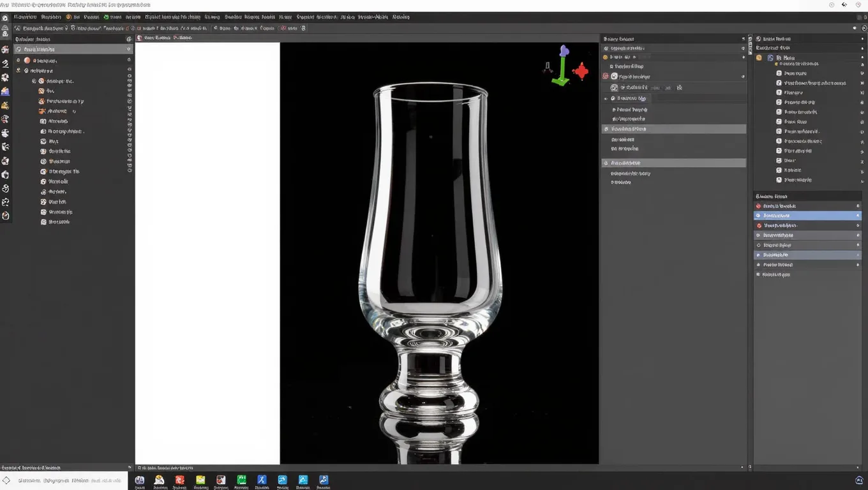Viewport: 868px width, 490px height.
Task: Click the green axis arrow on viewport gizmo
Action: point(561,71)
